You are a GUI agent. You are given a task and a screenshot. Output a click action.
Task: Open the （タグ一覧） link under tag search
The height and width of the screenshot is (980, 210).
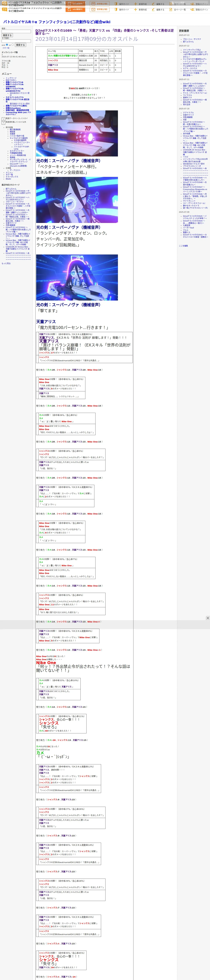pyautogui.click(x=6, y=48)
